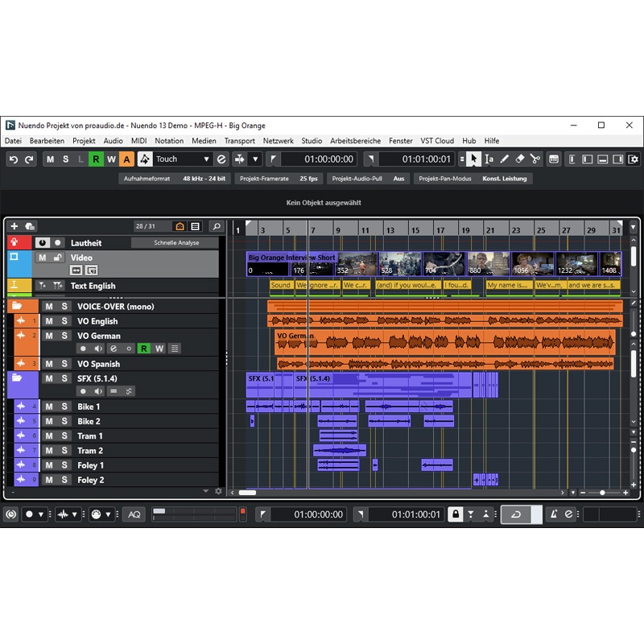
Task: Click the track list view icon beside the filter
Action: click(196, 226)
